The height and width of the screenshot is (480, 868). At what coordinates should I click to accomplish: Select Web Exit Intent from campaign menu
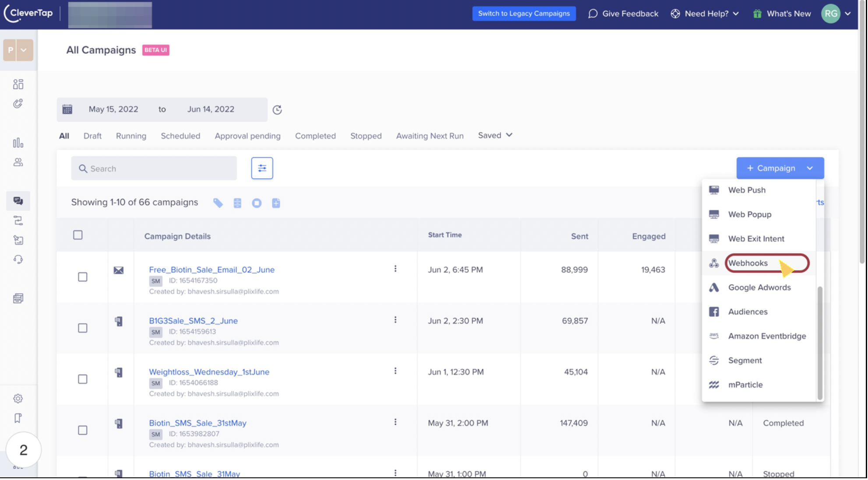click(759, 239)
